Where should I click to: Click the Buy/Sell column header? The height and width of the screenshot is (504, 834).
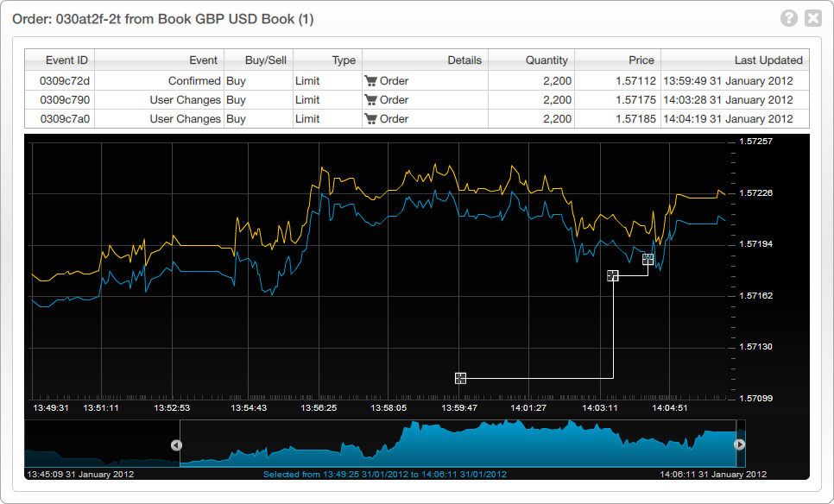pos(258,60)
